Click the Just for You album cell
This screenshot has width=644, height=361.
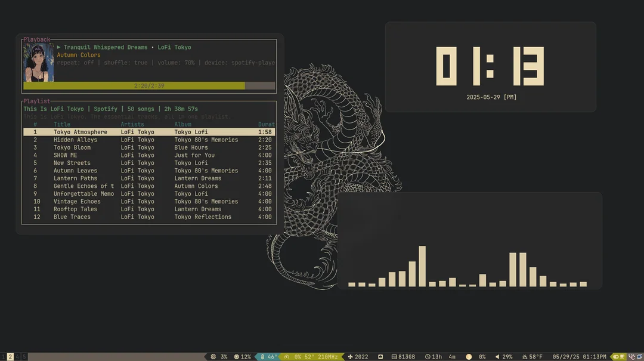(x=194, y=155)
